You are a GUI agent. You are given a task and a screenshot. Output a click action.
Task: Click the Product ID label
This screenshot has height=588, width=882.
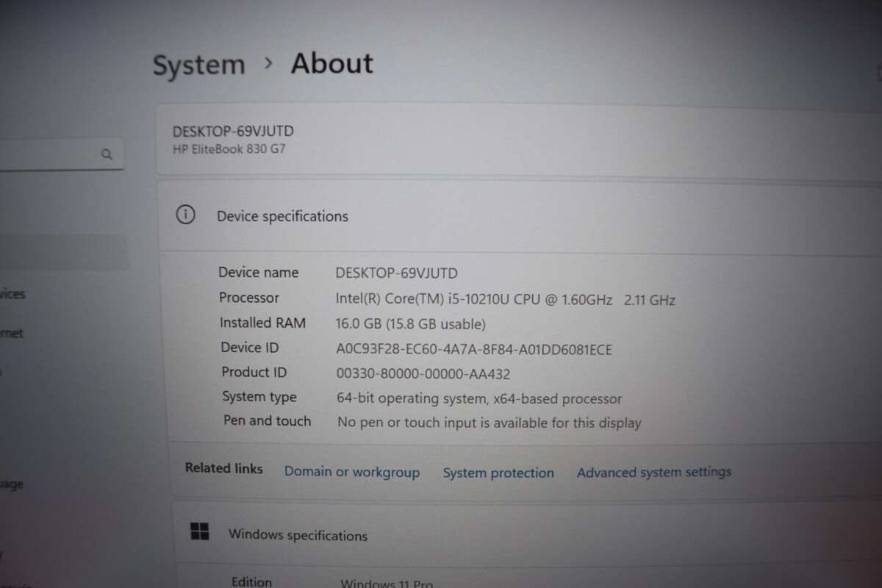pos(254,372)
